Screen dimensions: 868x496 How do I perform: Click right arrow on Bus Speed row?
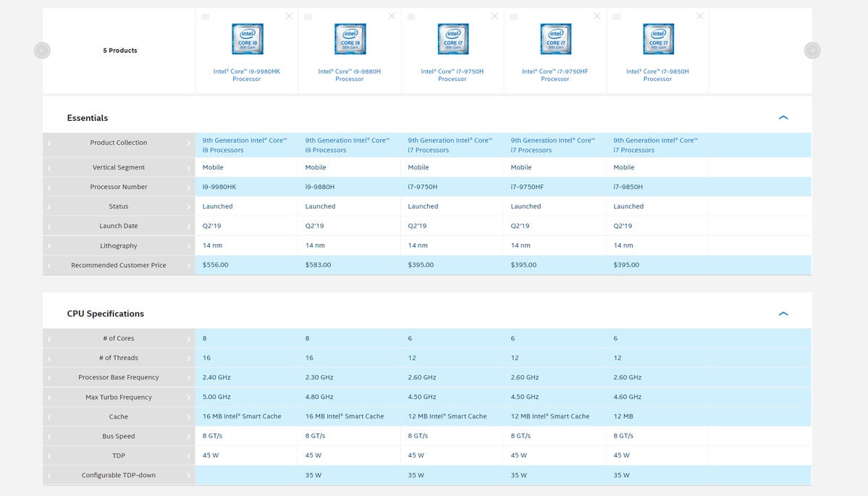189,436
